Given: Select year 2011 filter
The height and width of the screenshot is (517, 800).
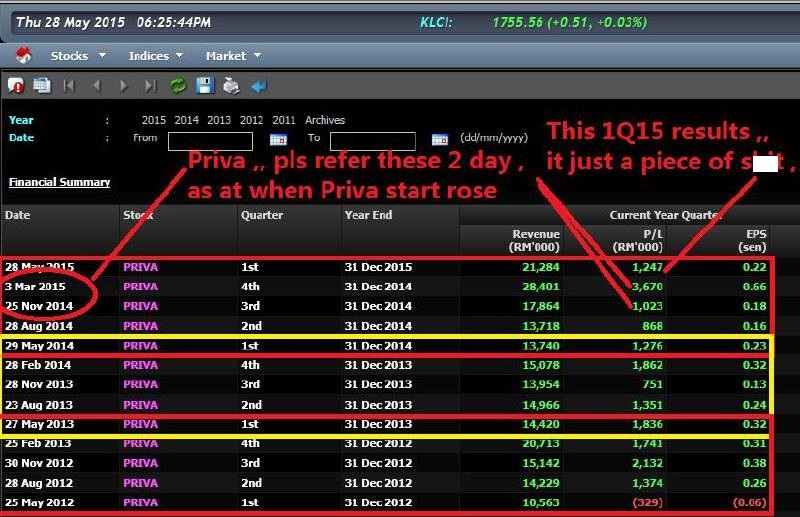Looking at the screenshot, I should (x=284, y=120).
